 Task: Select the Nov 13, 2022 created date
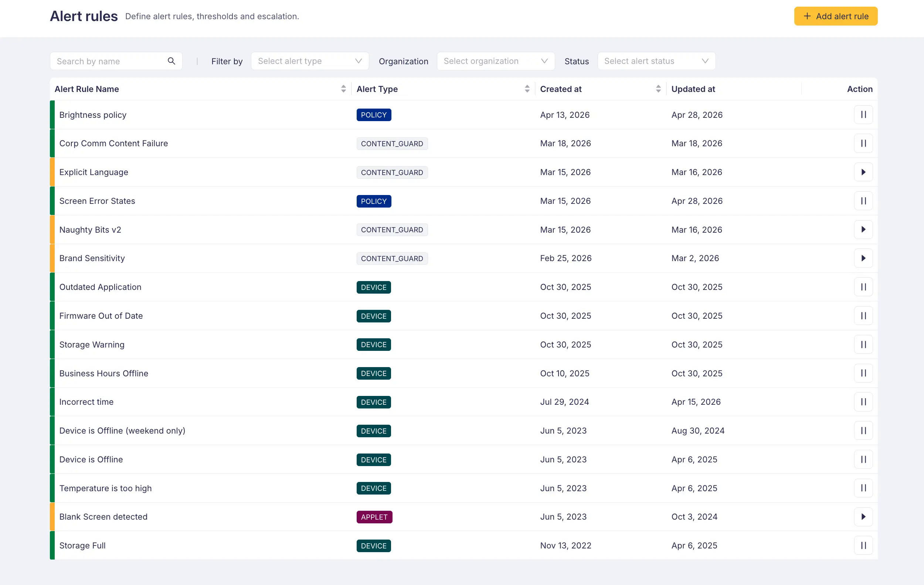point(565,545)
